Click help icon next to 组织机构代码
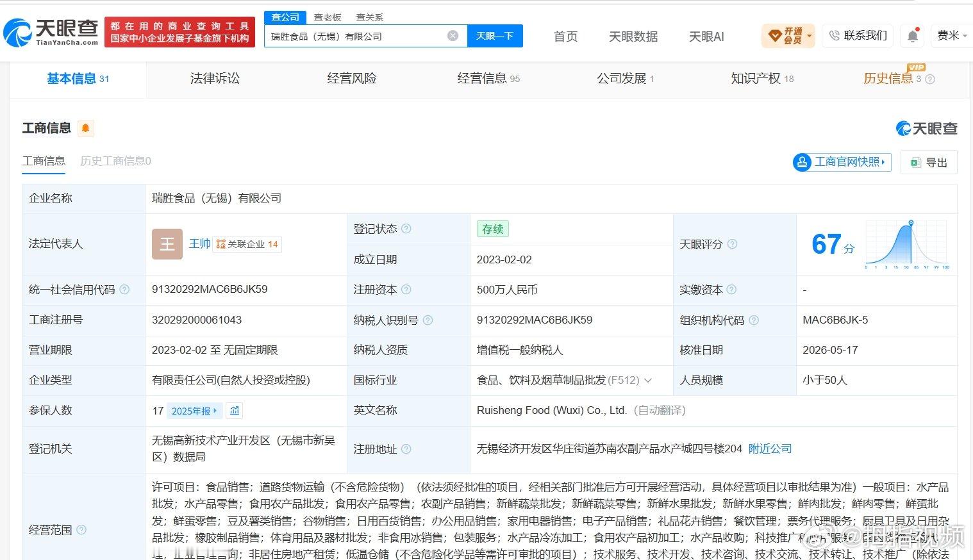The image size is (973, 560). (754, 320)
